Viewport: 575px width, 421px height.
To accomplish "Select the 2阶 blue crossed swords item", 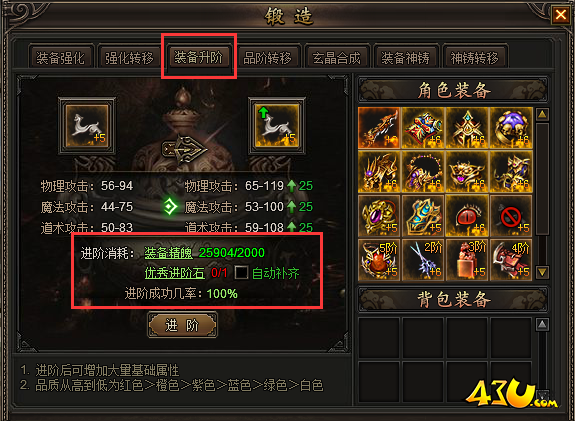I will 423,259.
